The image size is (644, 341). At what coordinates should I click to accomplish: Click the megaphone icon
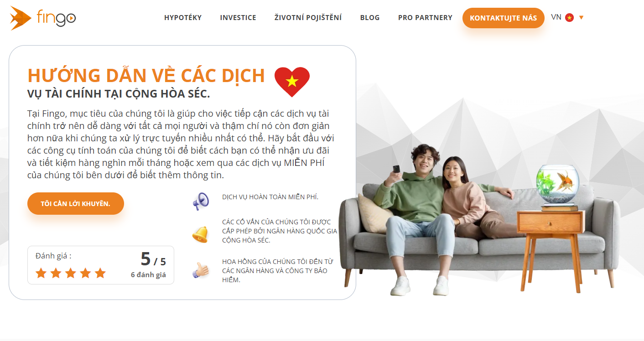200,201
